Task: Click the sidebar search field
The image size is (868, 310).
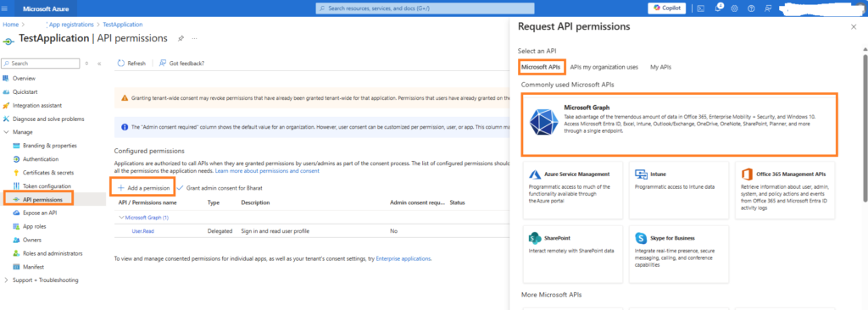Action: [42, 64]
